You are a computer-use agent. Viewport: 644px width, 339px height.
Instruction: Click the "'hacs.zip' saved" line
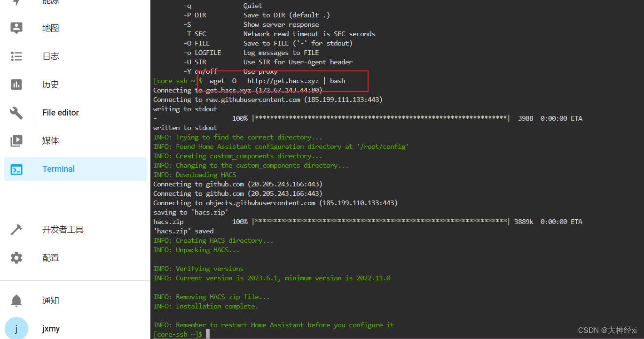183,231
